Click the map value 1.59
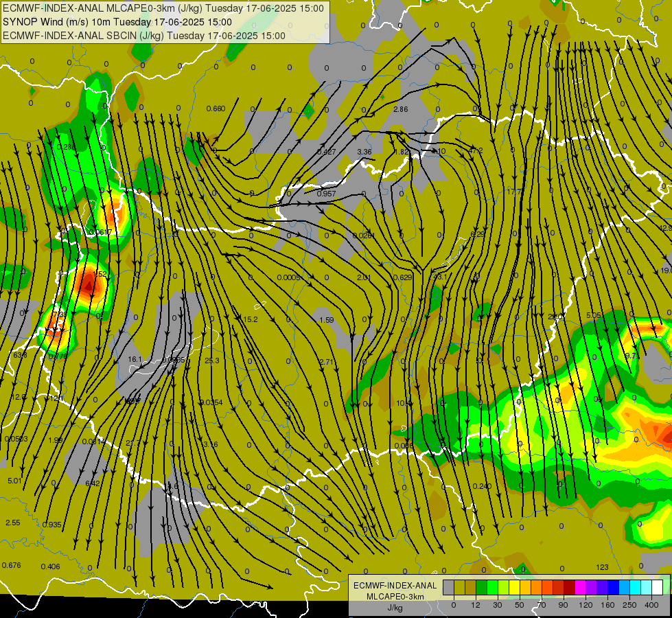The height and width of the screenshot is (618, 672). click(x=327, y=320)
